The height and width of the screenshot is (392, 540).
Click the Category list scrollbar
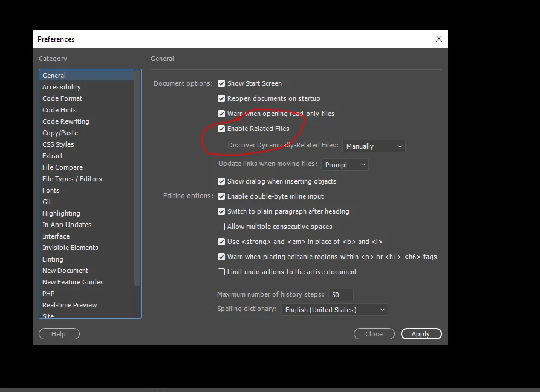coord(137,178)
